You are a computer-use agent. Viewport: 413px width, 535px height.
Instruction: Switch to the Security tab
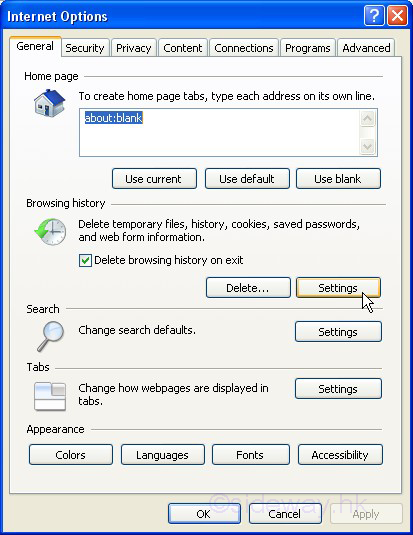(x=85, y=48)
